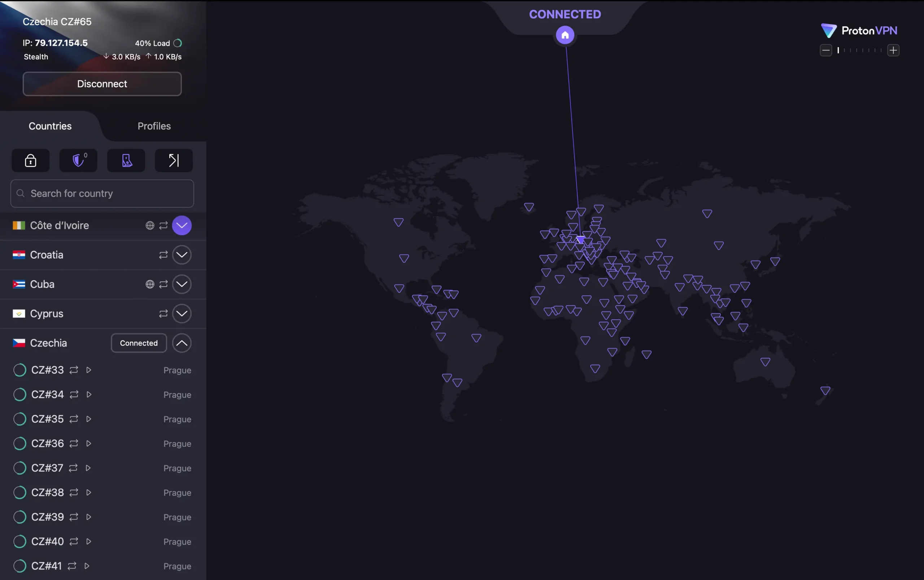Toggle the Secure Core lock icon
This screenshot has width=924, height=580.
click(x=31, y=160)
